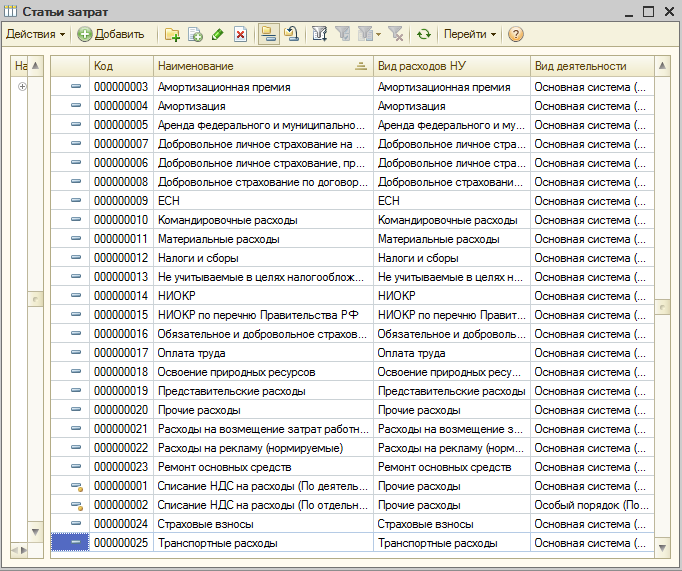Click row icon for Списание НДС code 000000002
The height and width of the screenshot is (571, 682).
[77, 505]
